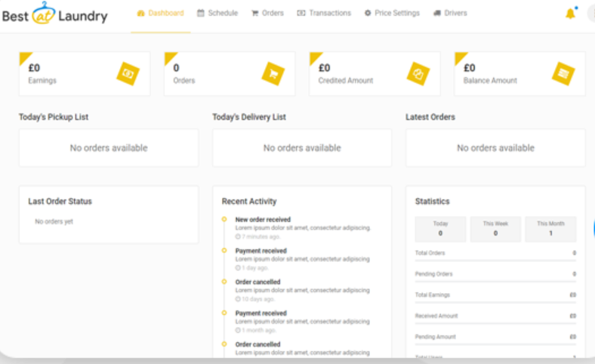Viewport: 595px width, 364px height.
Task: Click the Total Earnings progress bar
Action: (x=495, y=303)
